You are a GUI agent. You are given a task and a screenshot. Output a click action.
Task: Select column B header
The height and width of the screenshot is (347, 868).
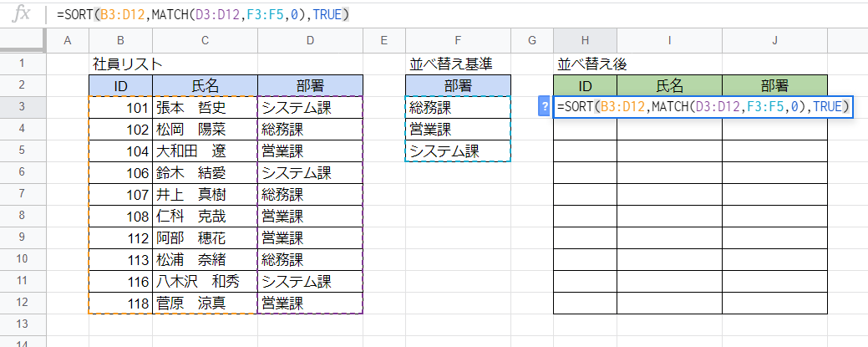coord(120,40)
